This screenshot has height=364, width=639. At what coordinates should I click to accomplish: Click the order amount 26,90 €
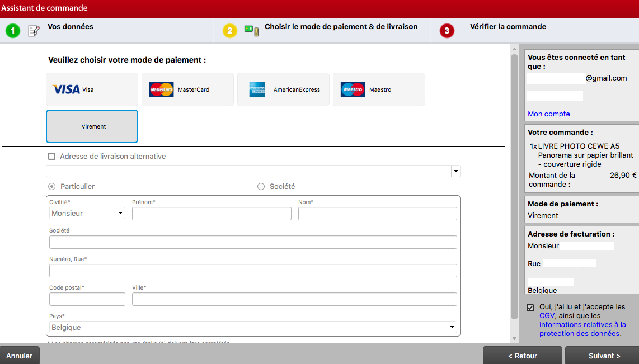[x=623, y=176]
